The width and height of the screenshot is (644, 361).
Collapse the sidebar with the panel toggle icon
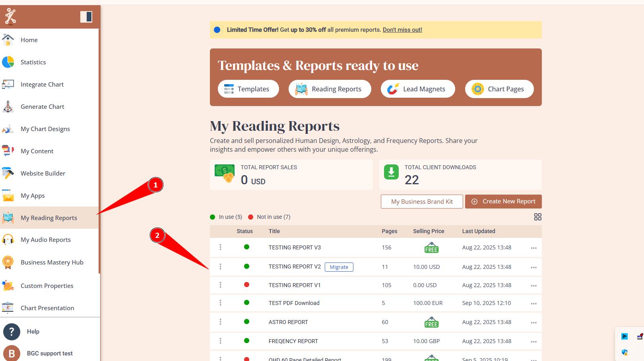click(86, 17)
